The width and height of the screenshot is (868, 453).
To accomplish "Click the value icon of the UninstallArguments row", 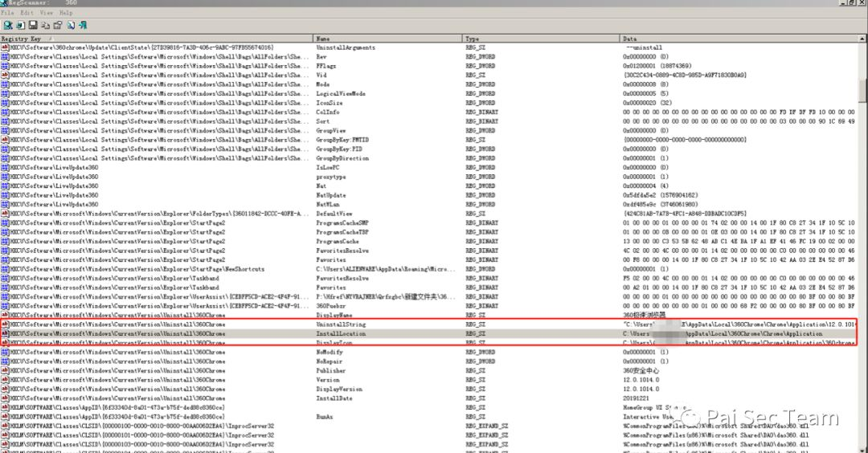I will (5, 47).
